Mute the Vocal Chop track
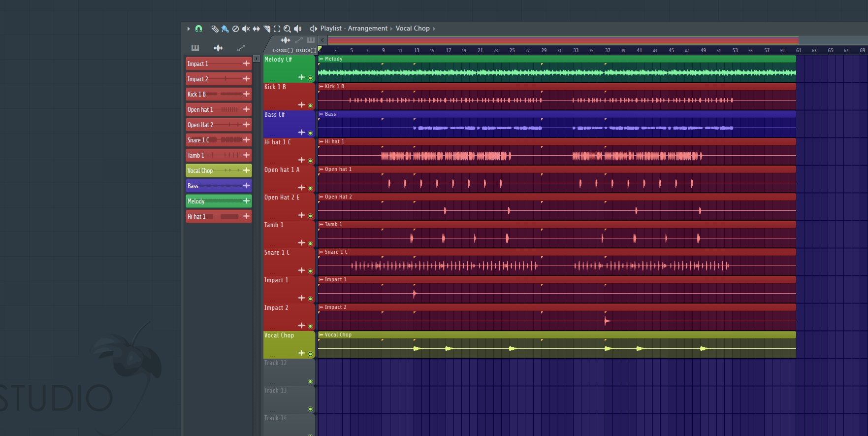Image resolution: width=868 pixels, height=436 pixels. click(x=310, y=354)
